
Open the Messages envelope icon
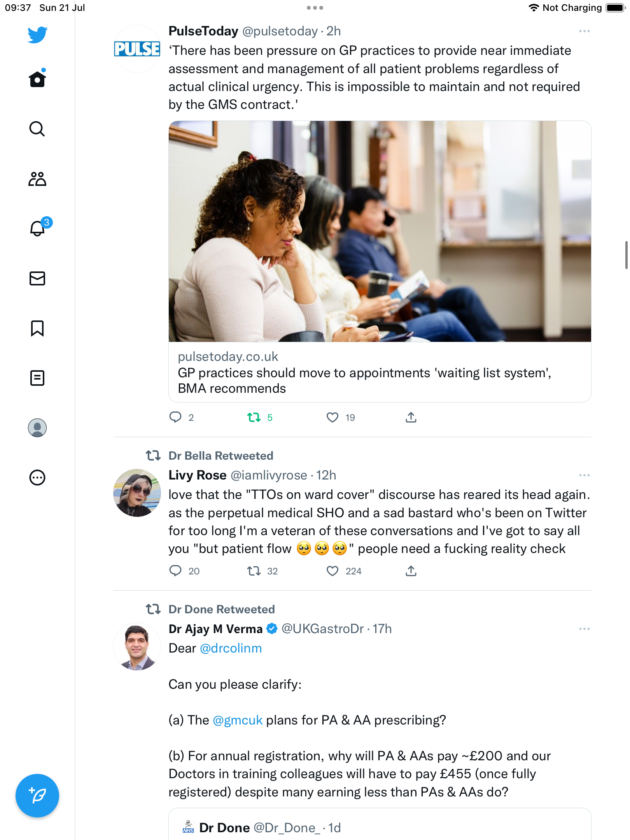(37, 278)
